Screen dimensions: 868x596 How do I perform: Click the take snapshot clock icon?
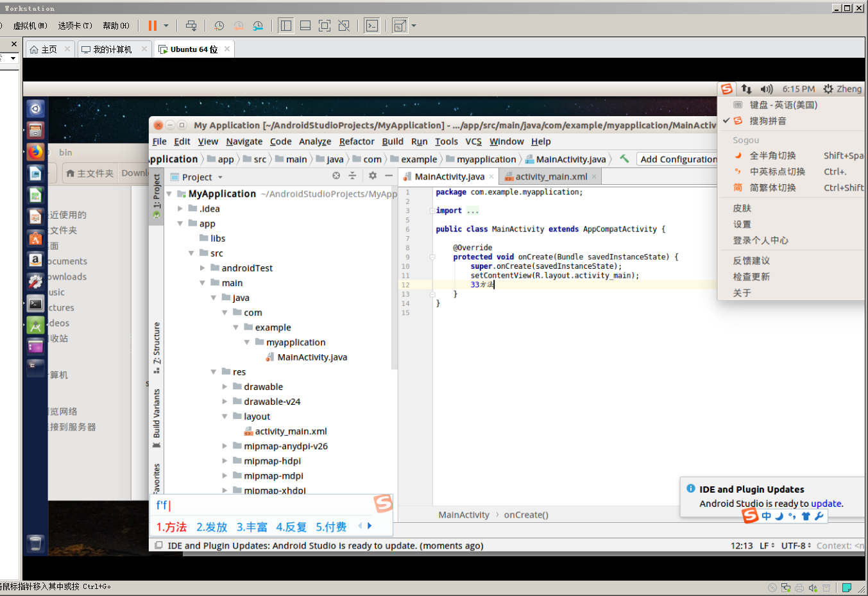point(219,26)
